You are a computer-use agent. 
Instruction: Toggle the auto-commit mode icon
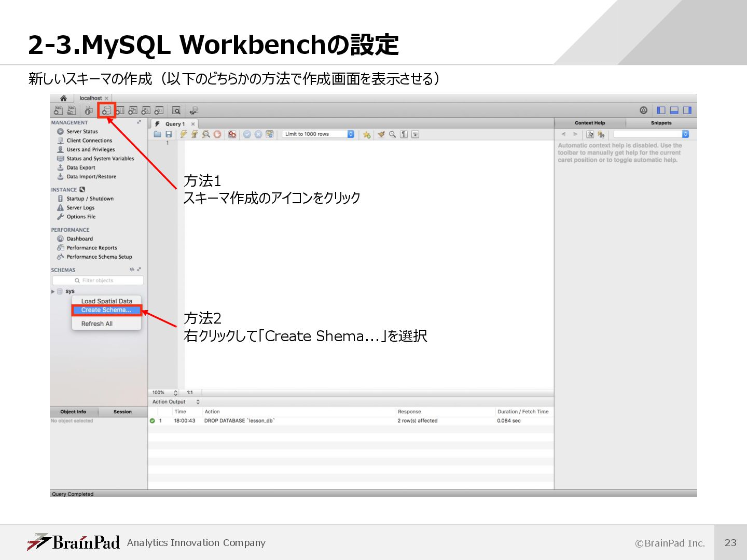coord(270,134)
